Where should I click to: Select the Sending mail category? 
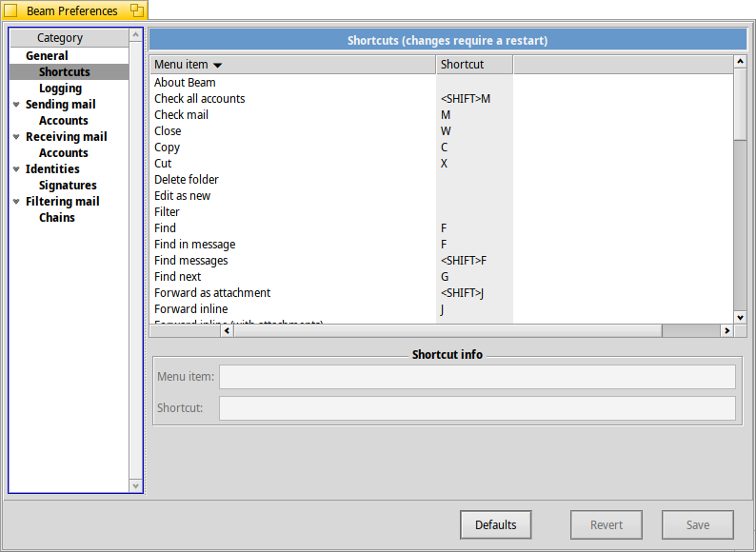69,104
